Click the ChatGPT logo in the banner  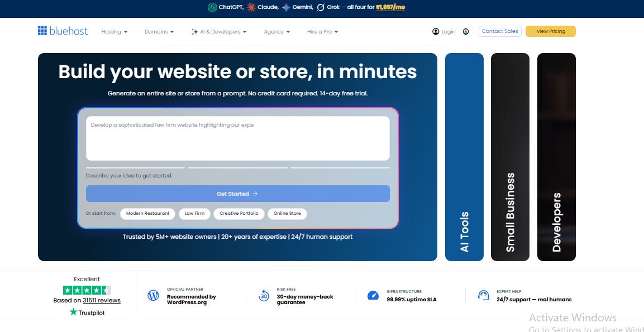coord(212,7)
